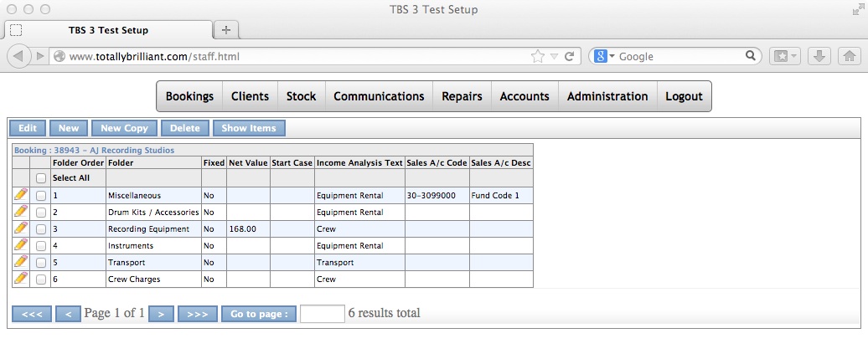Open Transport row editor with pencil icon

click(20, 261)
